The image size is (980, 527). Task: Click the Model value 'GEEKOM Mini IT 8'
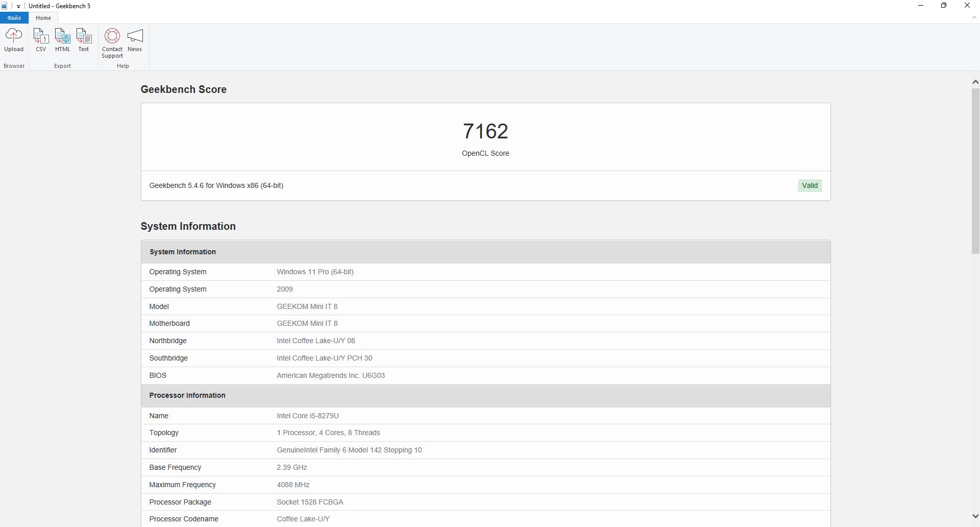[307, 306]
